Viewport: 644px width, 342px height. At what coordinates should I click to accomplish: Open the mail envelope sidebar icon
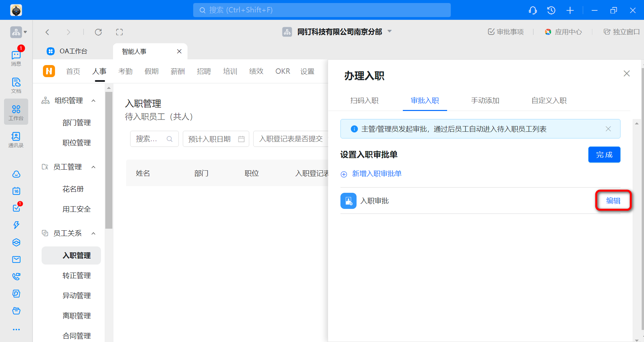16,260
